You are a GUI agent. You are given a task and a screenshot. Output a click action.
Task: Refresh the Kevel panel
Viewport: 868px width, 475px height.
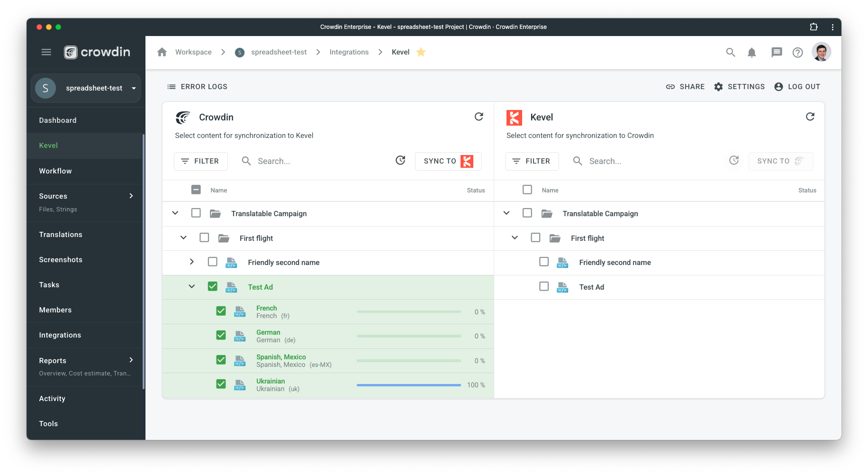point(810,117)
